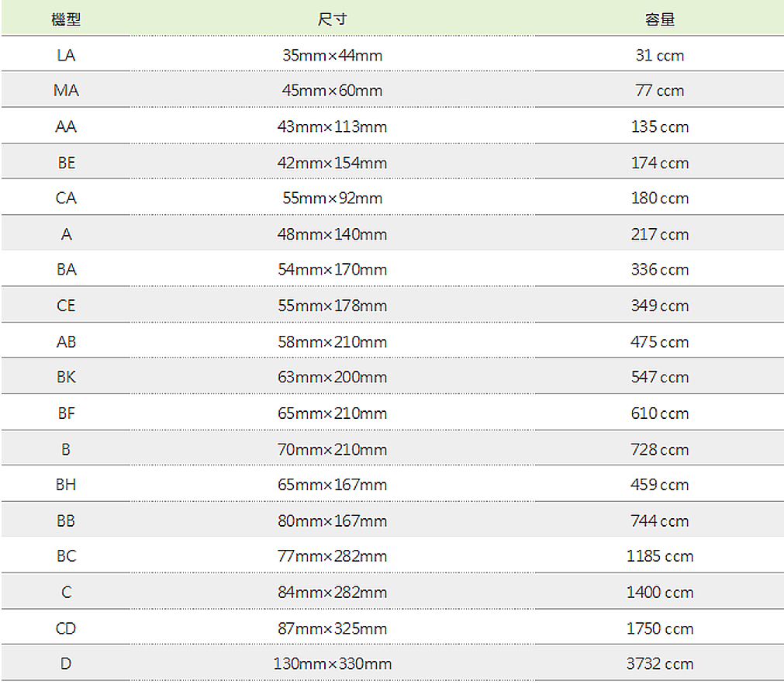Select the 217 ccm capacity value

659,234
